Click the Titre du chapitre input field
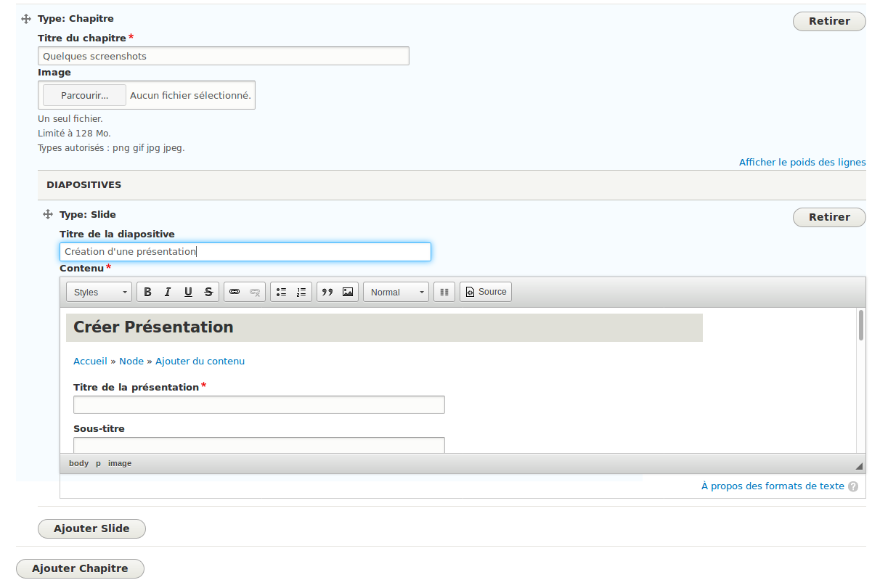This screenshot has width=880, height=588. (x=224, y=56)
